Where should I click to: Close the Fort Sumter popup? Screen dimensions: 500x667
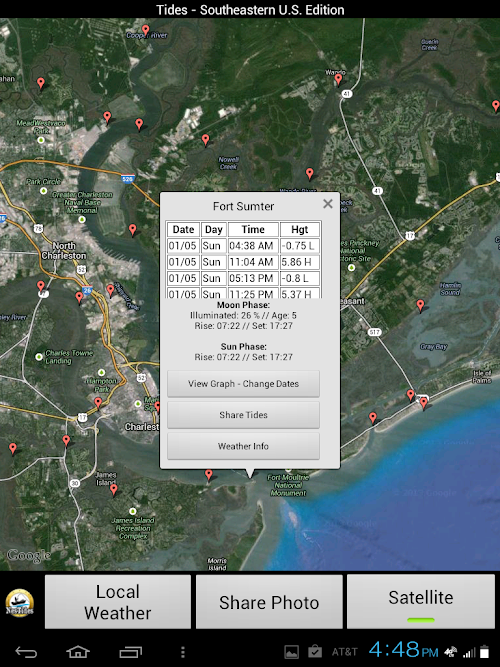(328, 204)
